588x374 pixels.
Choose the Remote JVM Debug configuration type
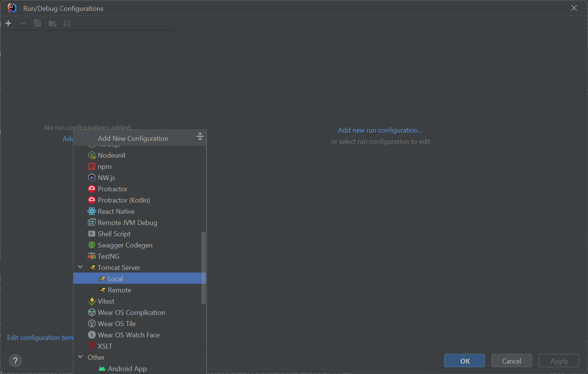click(137, 222)
